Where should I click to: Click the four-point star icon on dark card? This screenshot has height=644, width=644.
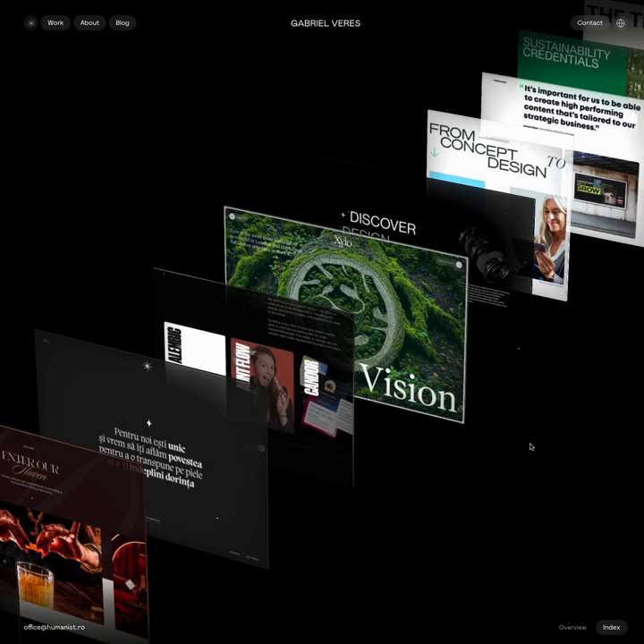tap(148, 366)
